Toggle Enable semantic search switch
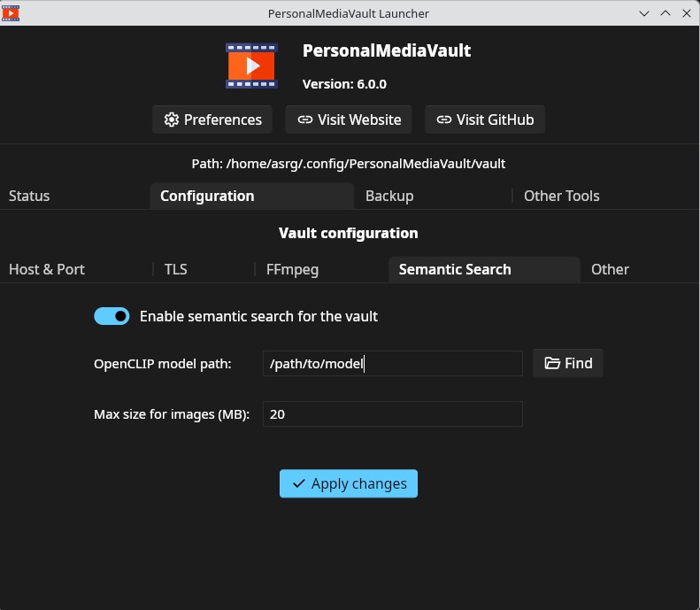The image size is (700, 610). click(112, 316)
